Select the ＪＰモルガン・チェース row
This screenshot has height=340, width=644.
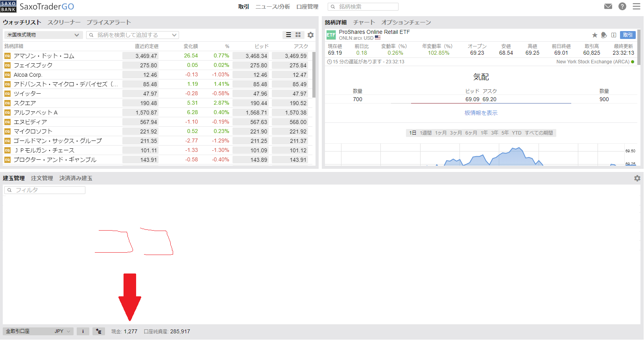(157, 150)
